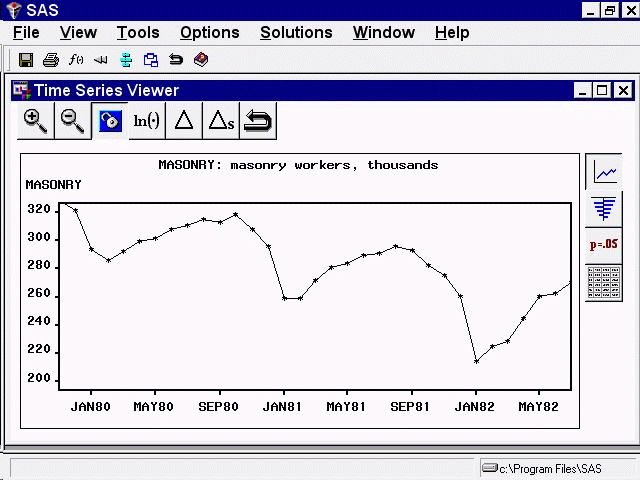Toggle the ln(·) log transform
The width and height of the screenshot is (640, 480).
(x=146, y=121)
